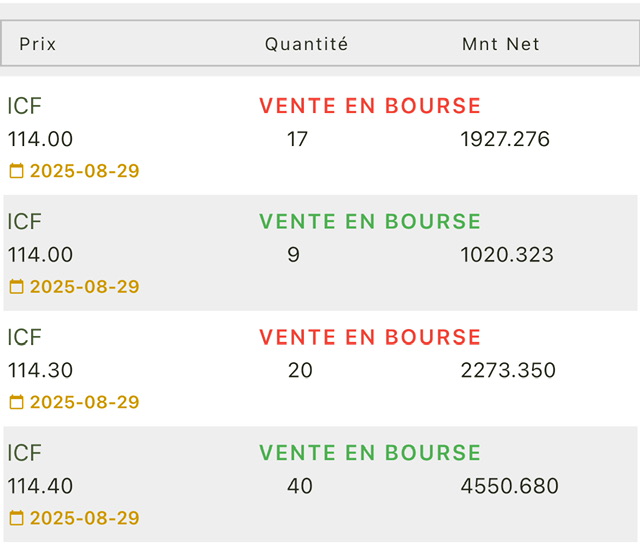The width and height of the screenshot is (640, 553).
Task: Open the green VENTE EN BOURSE with quantity 9
Action: (x=370, y=221)
